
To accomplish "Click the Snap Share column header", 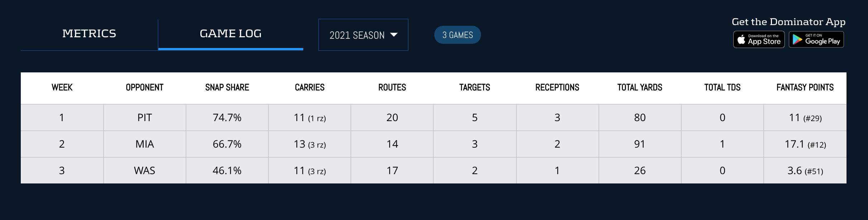I will click(227, 87).
